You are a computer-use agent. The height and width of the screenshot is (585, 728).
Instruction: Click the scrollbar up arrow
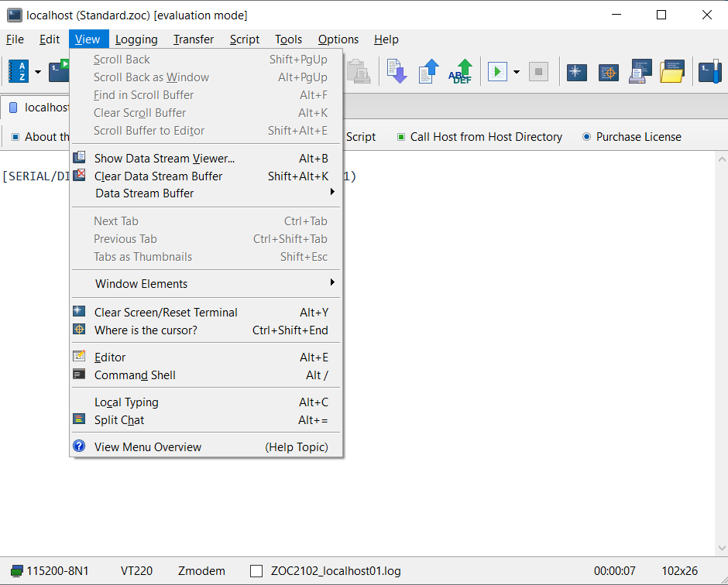click(x=722, y=159)
